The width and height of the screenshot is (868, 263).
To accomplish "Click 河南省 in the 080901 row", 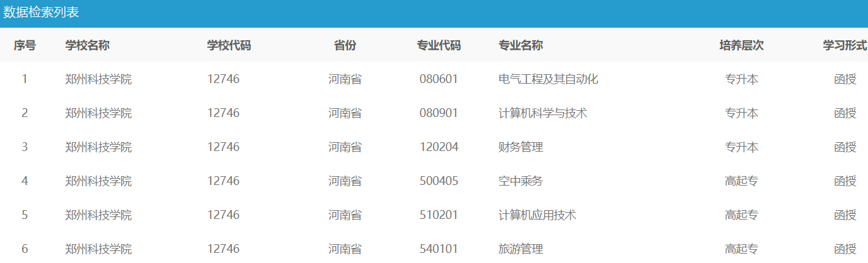I will 345,113.
